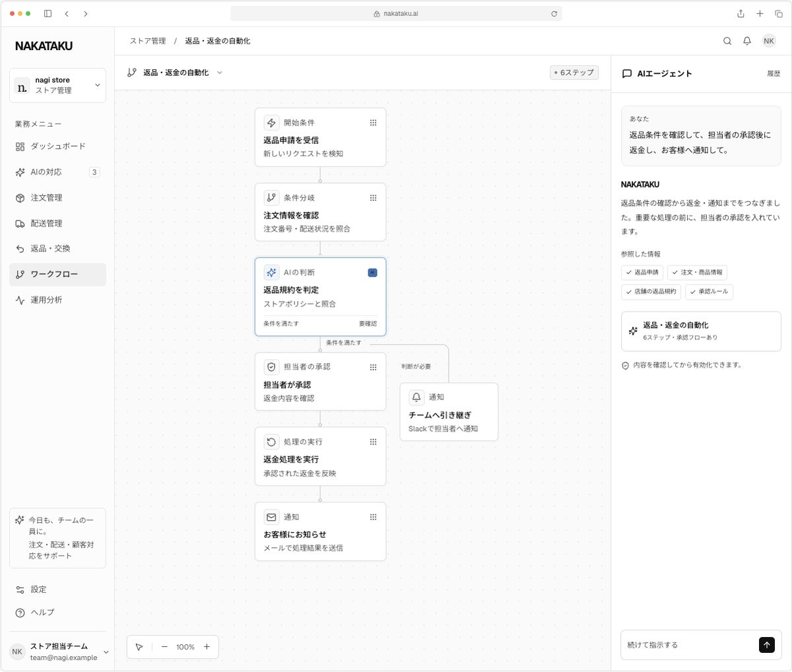The height and width of the screenshot is (672, 792).
Task: Click the 条件を満たす edge label
Action: (344, 343)
